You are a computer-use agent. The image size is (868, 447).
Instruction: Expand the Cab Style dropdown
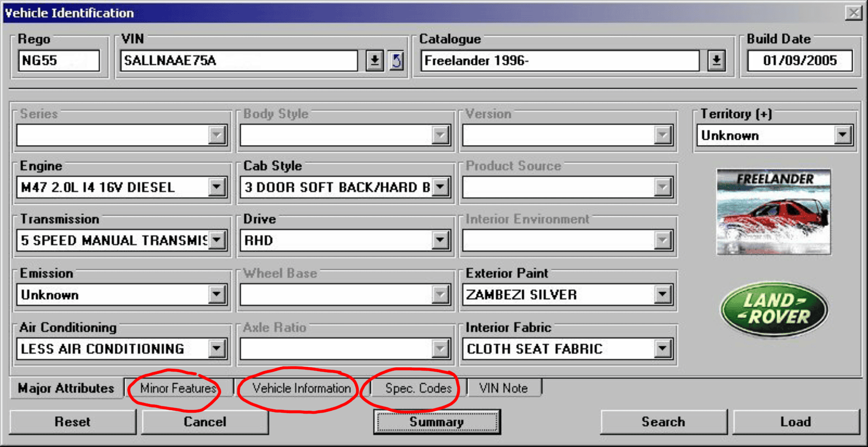(440, 187)
